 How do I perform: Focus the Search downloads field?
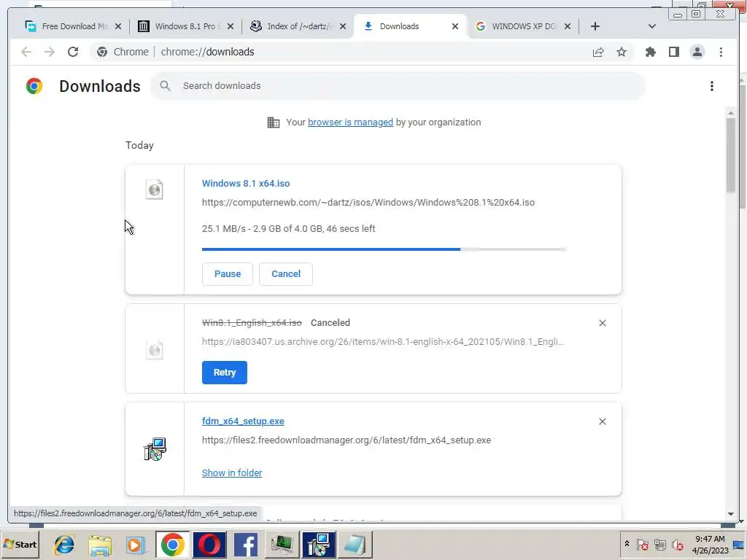398,86
